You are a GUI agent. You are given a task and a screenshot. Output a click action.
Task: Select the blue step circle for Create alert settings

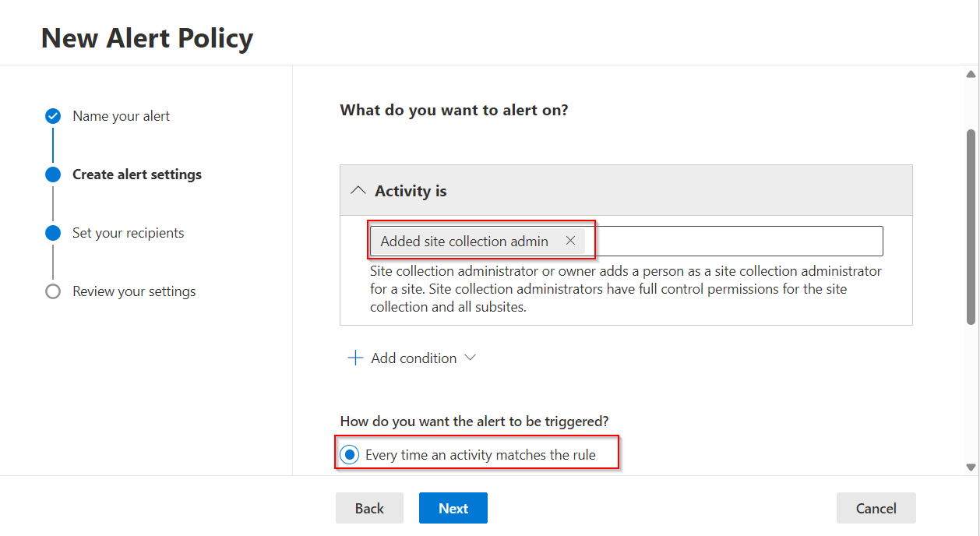52,174
